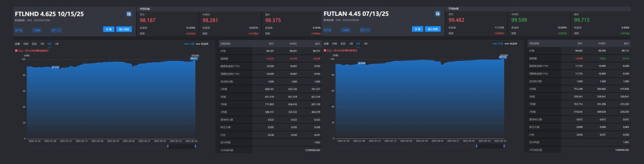The width and height of the screenshot is (644, 164).
Task: Click the red warning icon above the FTLNHD chart
Action: (x=16, y=51)
